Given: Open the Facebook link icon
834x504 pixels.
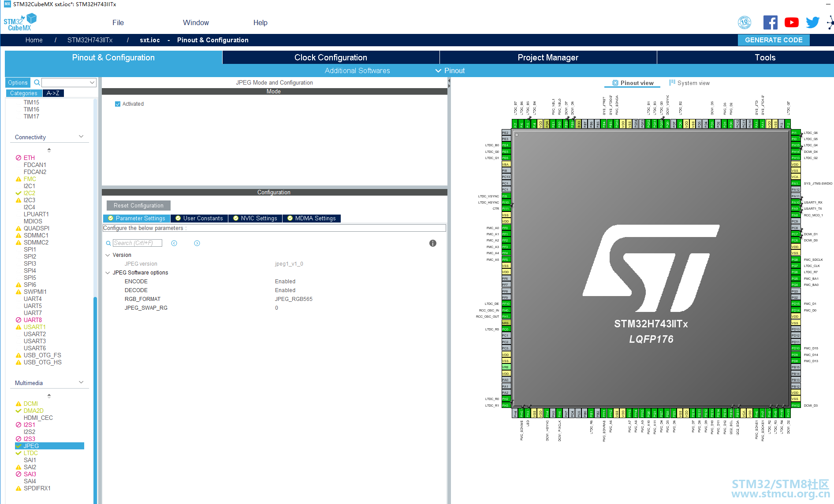Looking at the screenshot, I should coord(770,22).
